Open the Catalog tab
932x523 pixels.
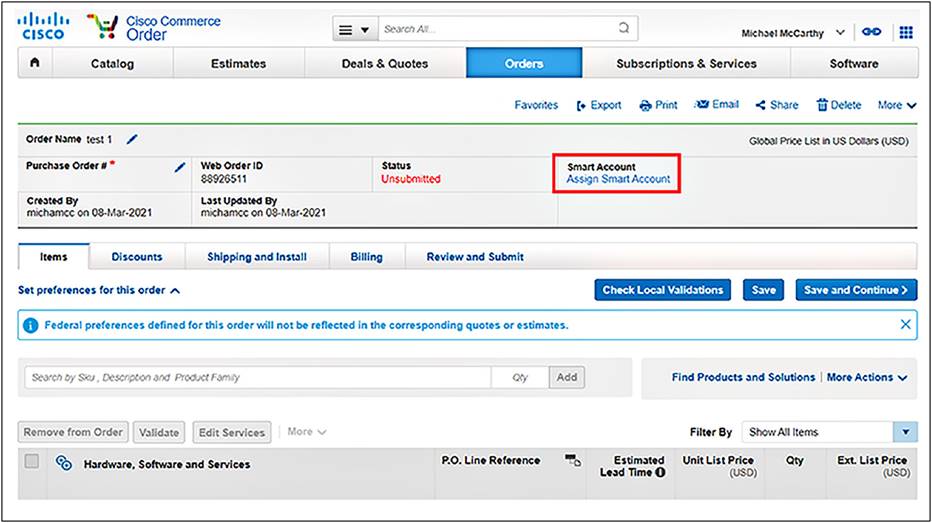pos(112,64)
